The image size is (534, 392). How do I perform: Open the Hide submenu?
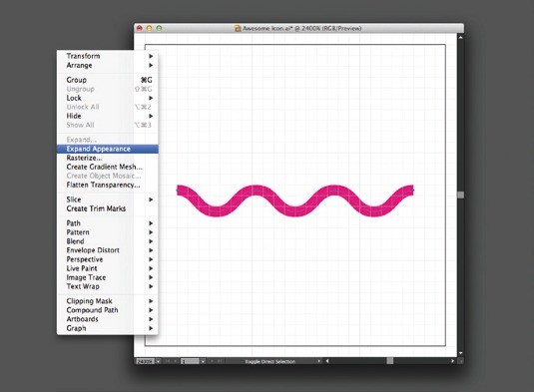[107, 116]
